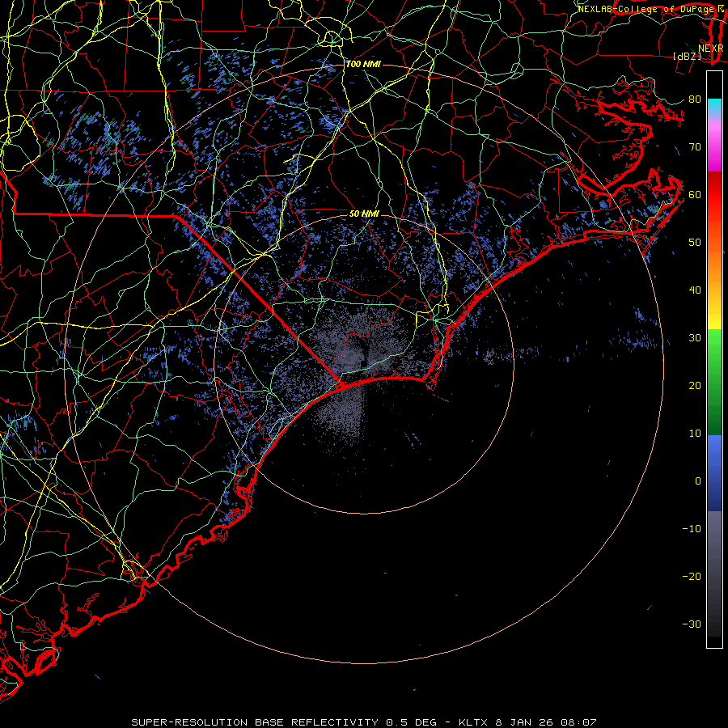
Task: Click the -20 value on the color scale
Action: coord(692,577)
